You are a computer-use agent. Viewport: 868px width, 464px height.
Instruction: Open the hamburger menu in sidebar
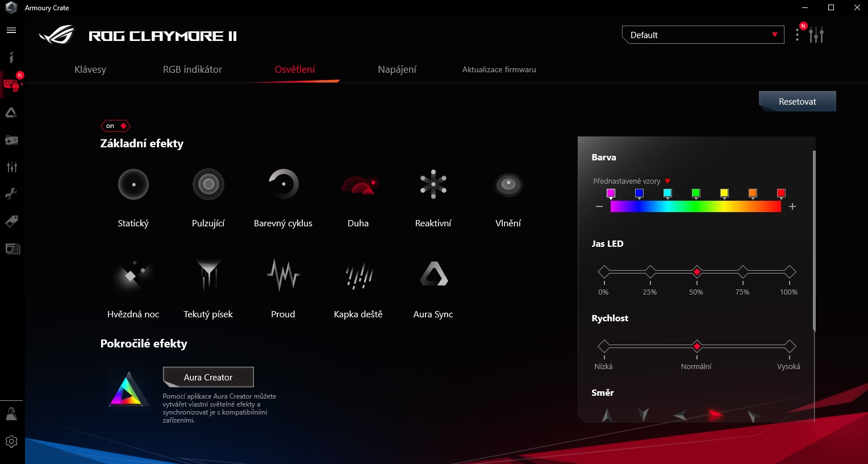(11, 30)
